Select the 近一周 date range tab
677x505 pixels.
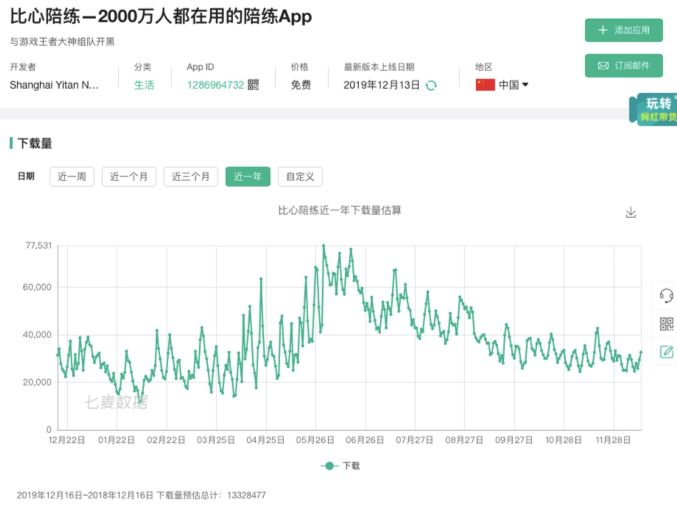[x=72, y=177]
